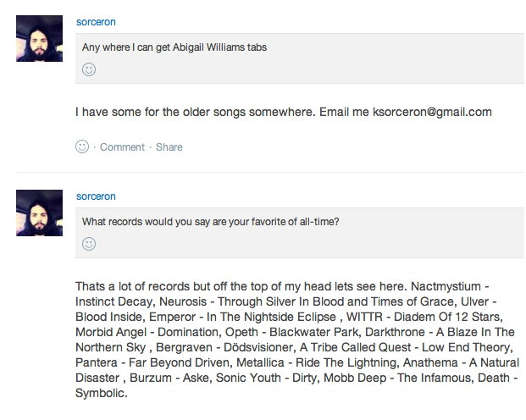View sorceron's avatar beside the Abigail Williams question
Screen dimensions: 526x420
39,38
